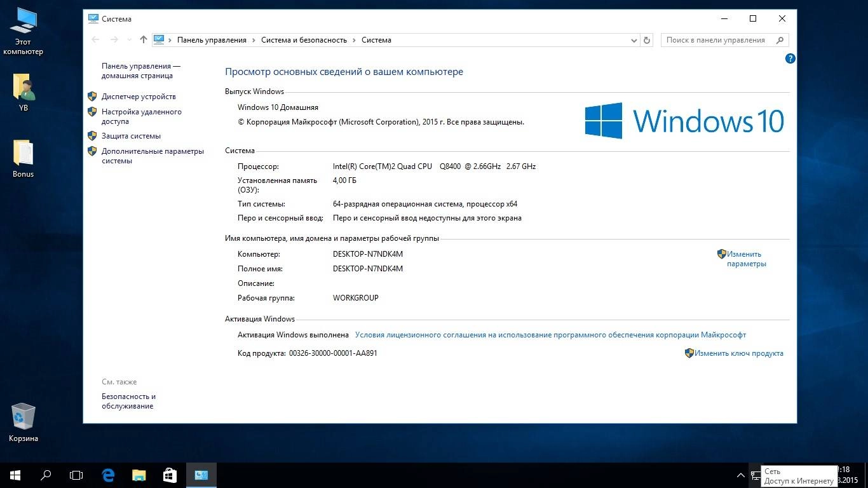
Task: Click shield icon next to Изменить ключ продукта
Action: click(689, 353)
